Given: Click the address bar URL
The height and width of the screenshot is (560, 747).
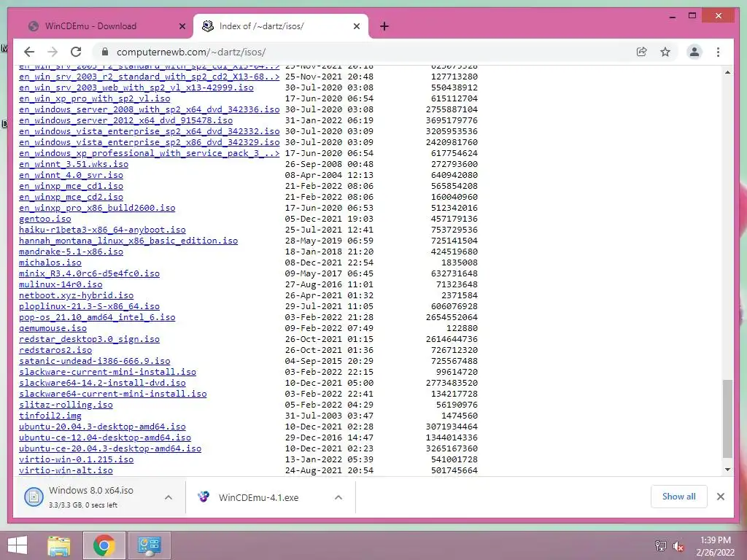Looking at the screenshot, I should [x=191, y=52].
